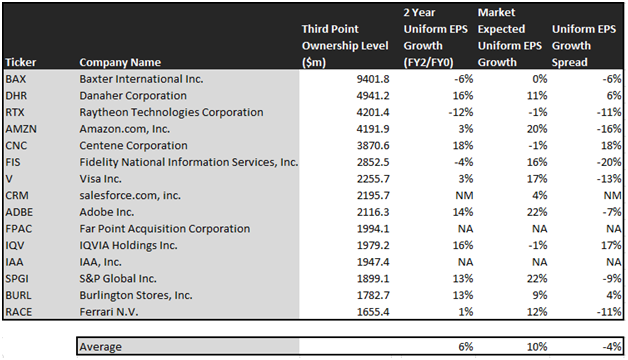Click S&P Global ownership value 1899.1
This screenshot has width=628, height=360.
tap(372, 279)
